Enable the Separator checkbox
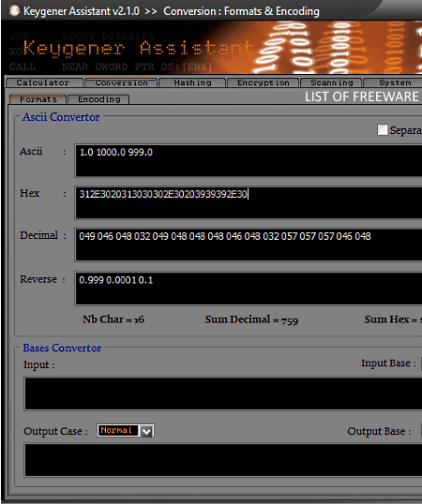 382,130
